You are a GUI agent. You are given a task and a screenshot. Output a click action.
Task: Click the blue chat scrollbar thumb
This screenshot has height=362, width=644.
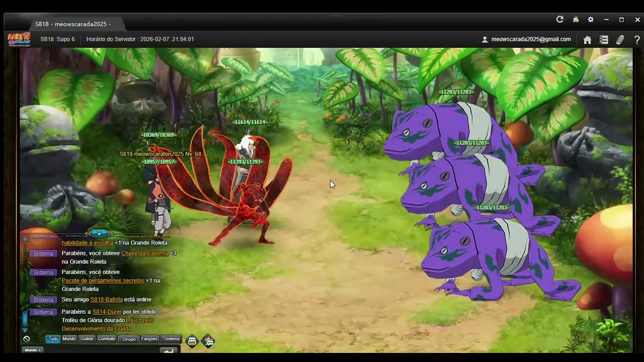[x=25, y=319]
